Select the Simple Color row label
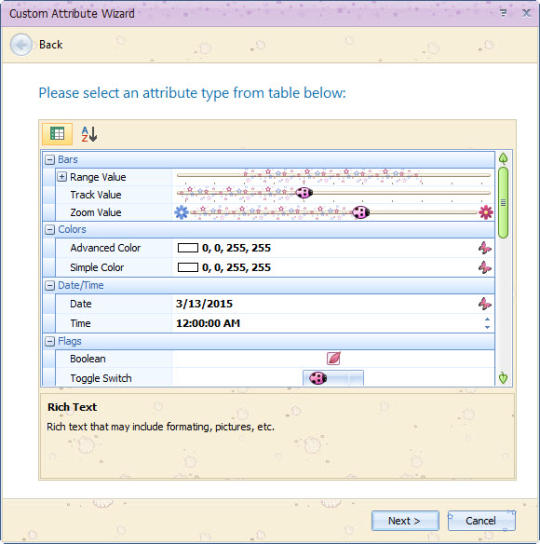The height and width of the screenshot is (544, 540). coord(97,267)
